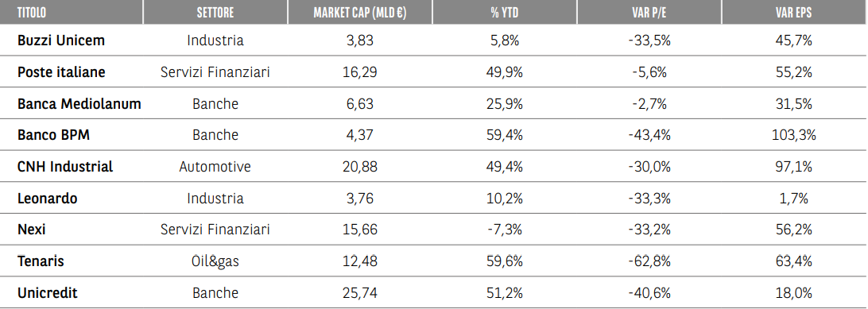868x309 pixels.
Task: Open the Poste italiane row title
Action: point(61,71)
